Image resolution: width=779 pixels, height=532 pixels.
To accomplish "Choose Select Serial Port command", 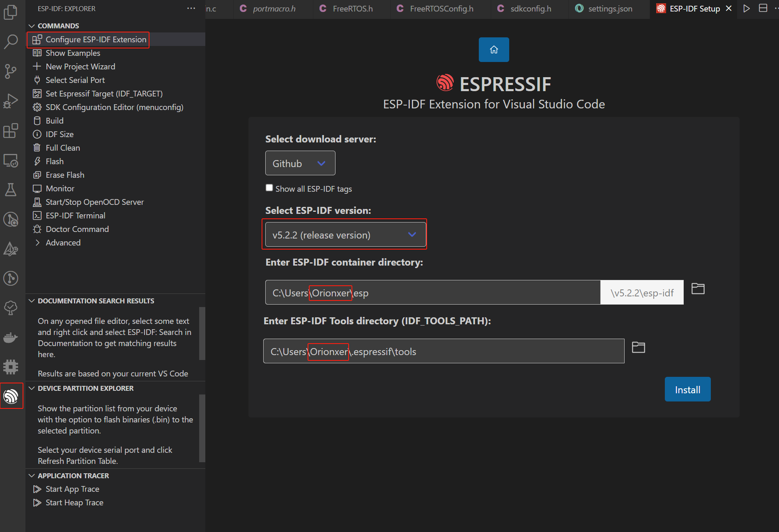I will (x=115, y=80).
